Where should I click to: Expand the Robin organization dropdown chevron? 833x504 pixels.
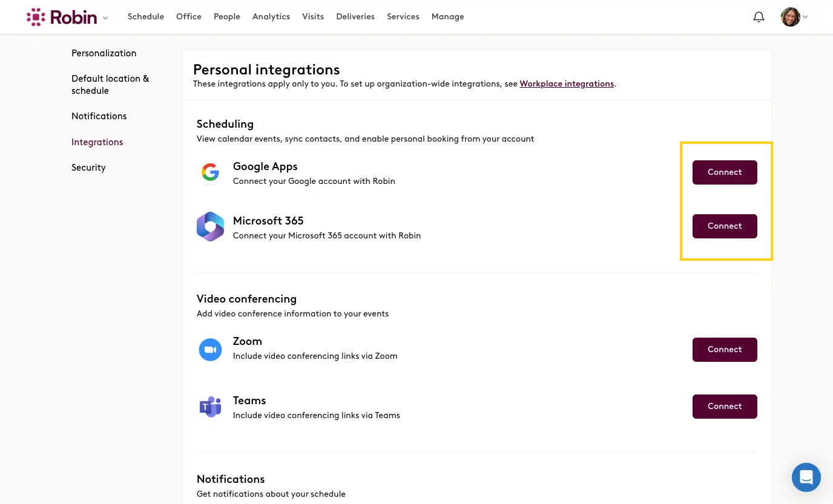pyautogui.click(x=105, y=18)
